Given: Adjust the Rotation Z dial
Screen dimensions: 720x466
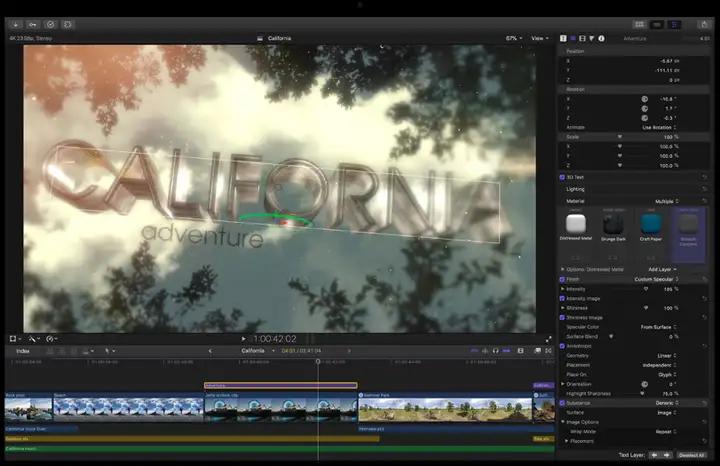Looking at the screenshot, I should click(x=645, y=118).
